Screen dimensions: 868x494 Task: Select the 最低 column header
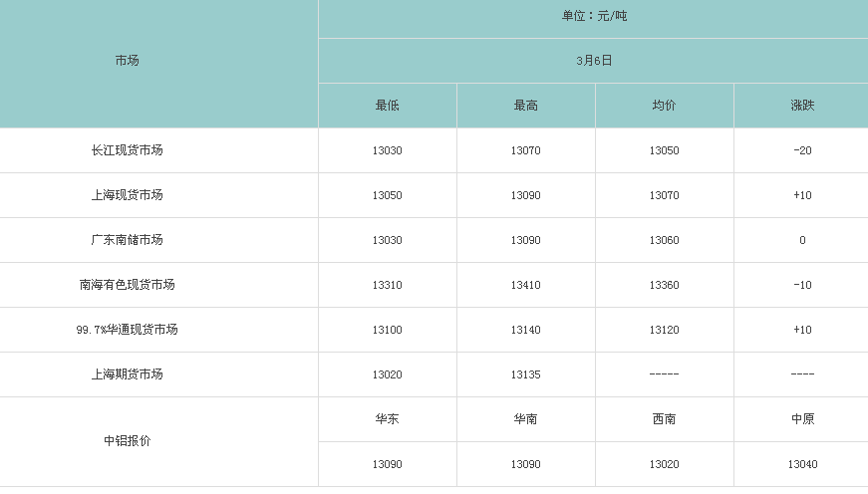tap(387, 106)
